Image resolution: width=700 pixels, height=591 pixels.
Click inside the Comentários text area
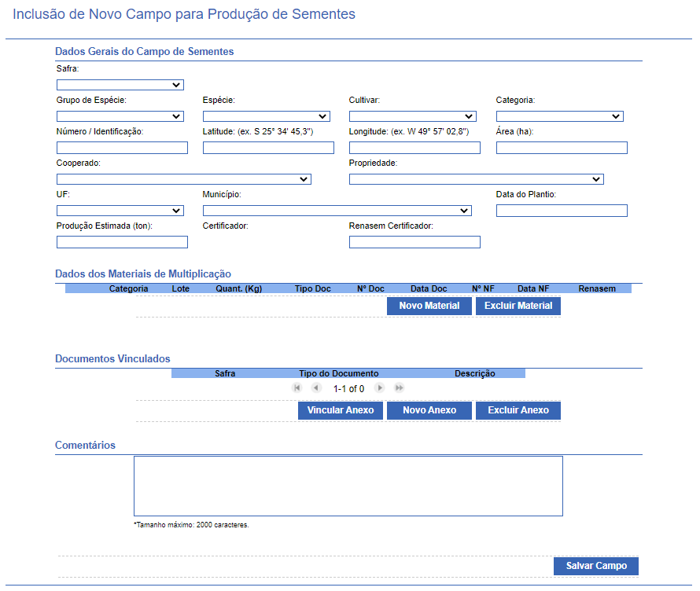[x=348, y=486]
